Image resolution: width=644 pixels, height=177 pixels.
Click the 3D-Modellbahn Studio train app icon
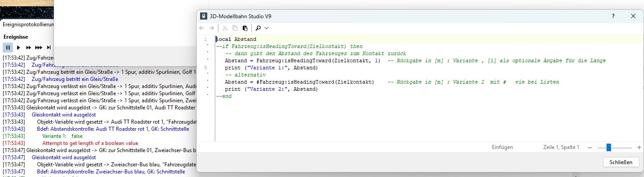coord(203,16)
